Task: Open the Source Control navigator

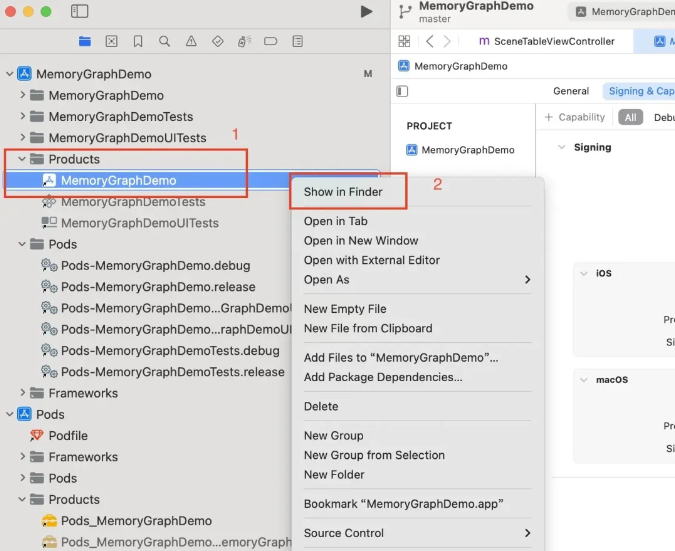Action: (111, 41)
